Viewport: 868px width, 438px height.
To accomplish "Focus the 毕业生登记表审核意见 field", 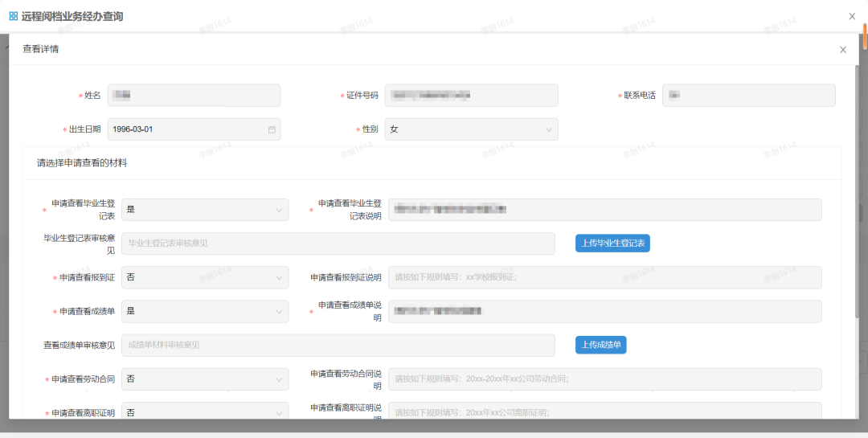I will (338, 244).
